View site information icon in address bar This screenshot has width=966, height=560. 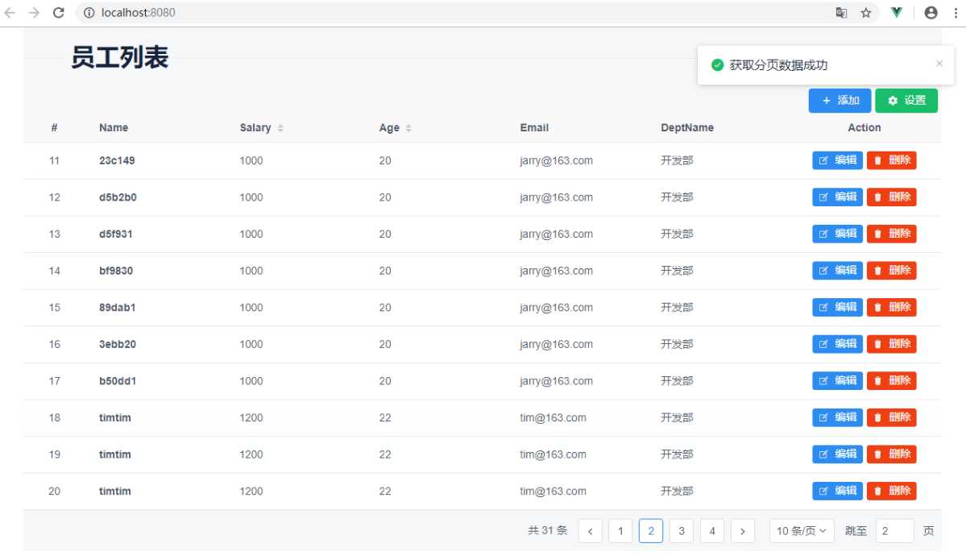(x=89, y=12)
